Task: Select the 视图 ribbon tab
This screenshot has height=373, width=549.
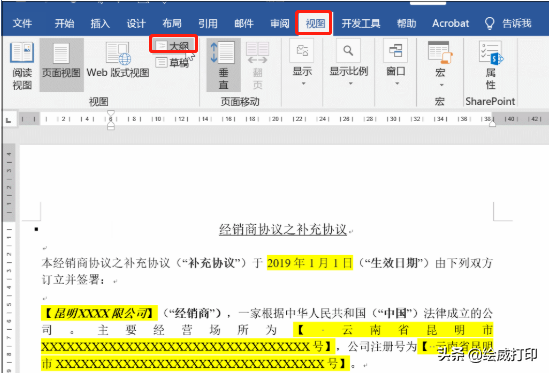Action: [315, 23]
